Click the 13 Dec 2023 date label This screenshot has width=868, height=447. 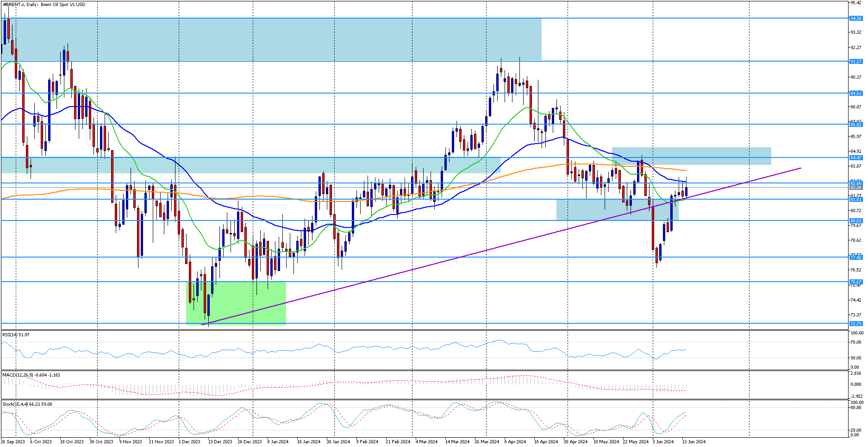pyautogui.click(x=220, y=441)
